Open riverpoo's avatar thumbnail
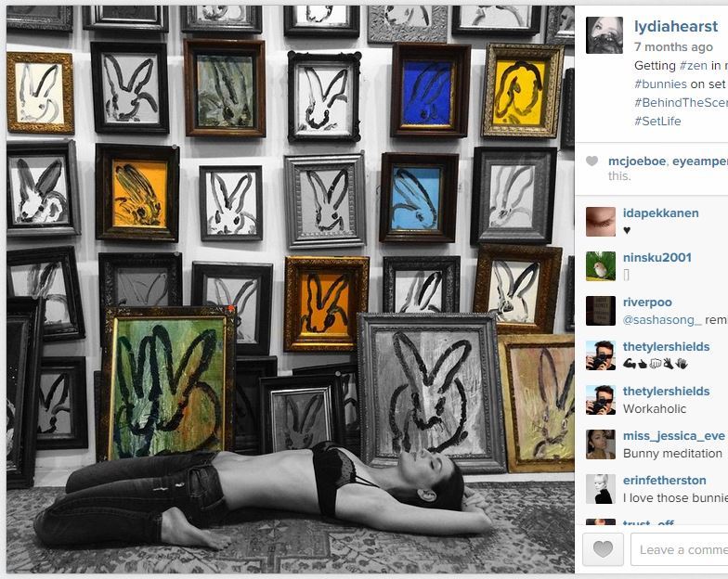The height and width of the screenshot is (579, 728). [x=600, y=310]
